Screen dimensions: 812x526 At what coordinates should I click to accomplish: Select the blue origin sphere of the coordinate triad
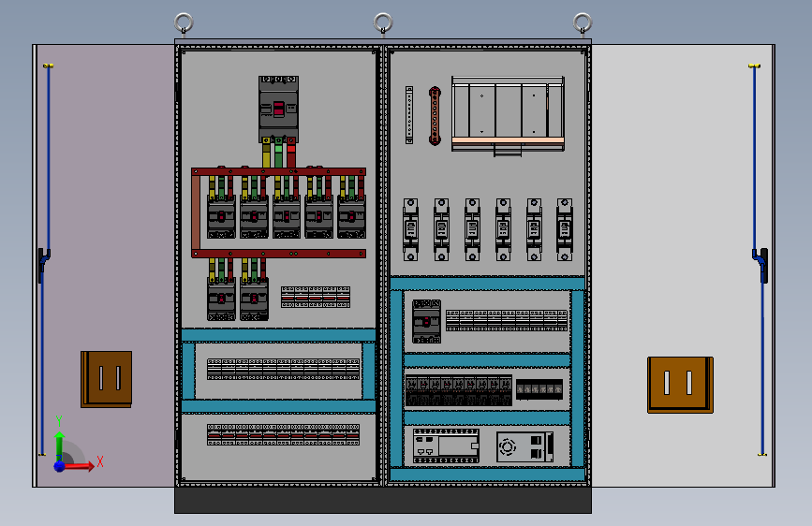pos(60,466)
